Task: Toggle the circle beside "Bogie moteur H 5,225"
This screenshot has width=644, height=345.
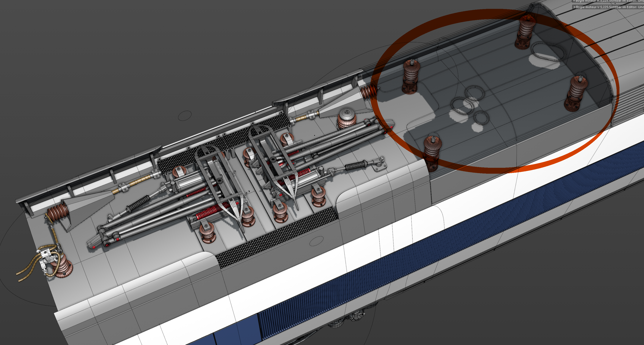Action: click(x=574, y=1)
